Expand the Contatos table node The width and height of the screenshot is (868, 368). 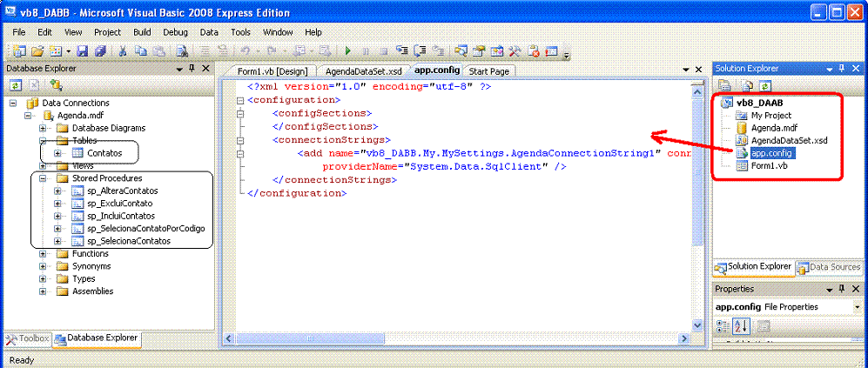click(x=58, y=153)
